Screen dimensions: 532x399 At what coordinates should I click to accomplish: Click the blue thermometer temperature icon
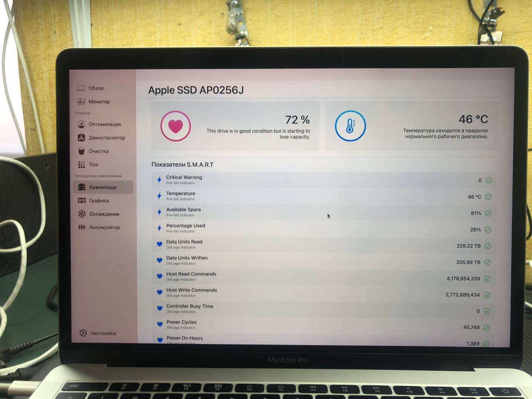pos(350,126)
